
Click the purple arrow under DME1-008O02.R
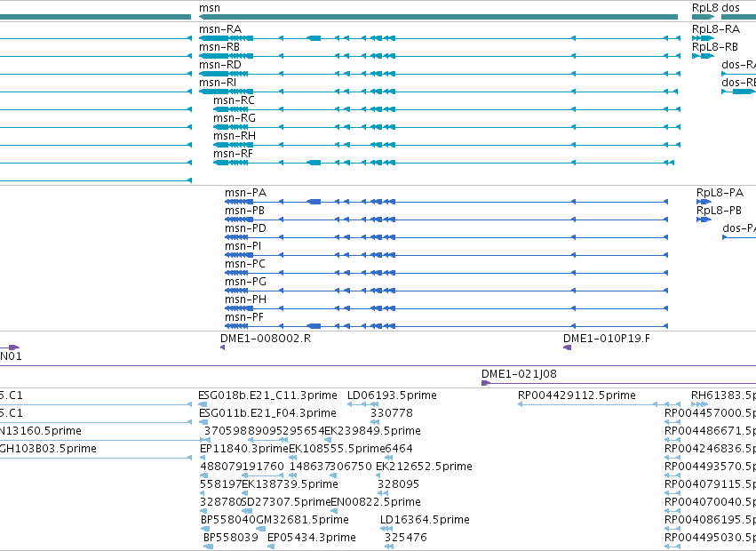click(x=222, y=347)
